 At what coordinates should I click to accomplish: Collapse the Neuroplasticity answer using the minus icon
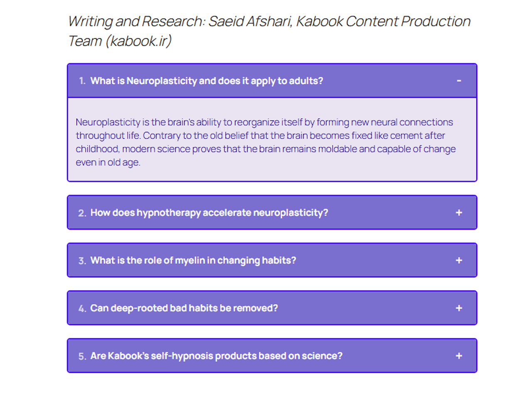(459, 81)
